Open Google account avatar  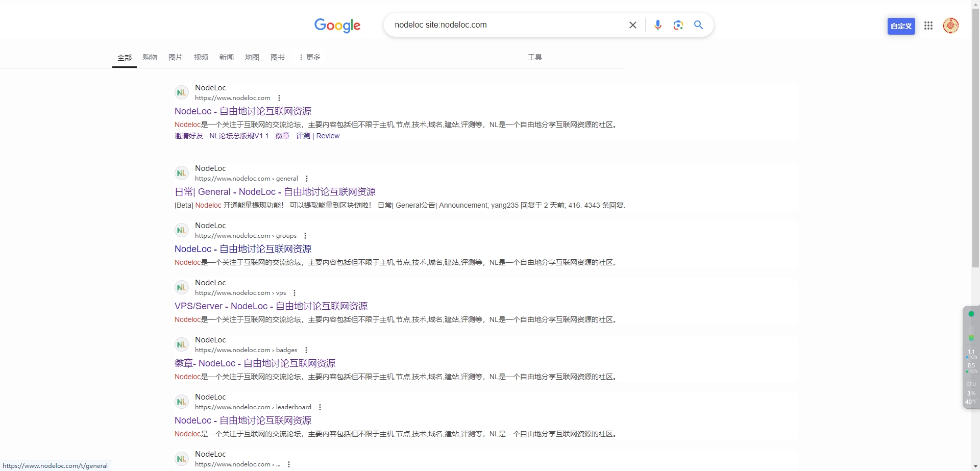[951, 26]
